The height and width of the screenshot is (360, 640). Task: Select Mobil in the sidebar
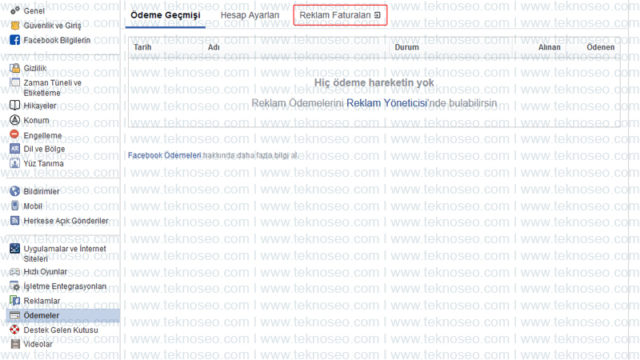coord(33,206)
